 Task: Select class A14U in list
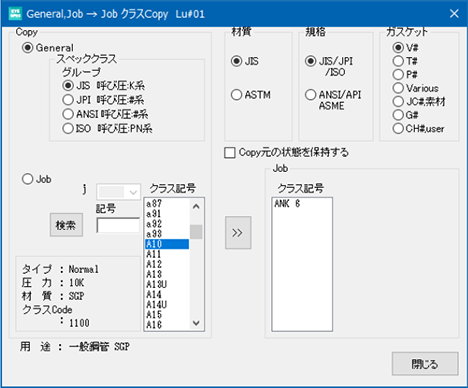tap(167, 304)
